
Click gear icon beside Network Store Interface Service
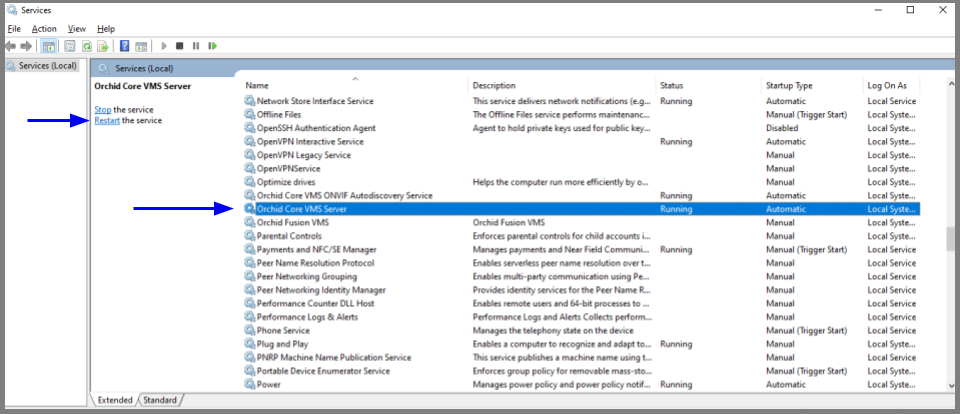pyautogui.click(x=249, y=101)
